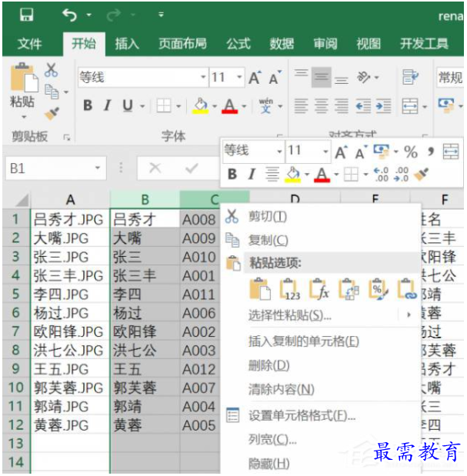The height and width of the screenshot is (476, 467).
Task: Undo the last action
Action: 69,15
